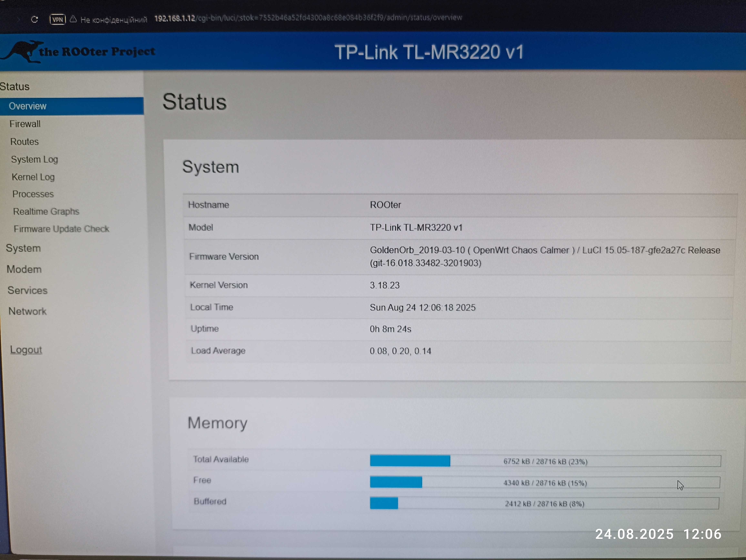This screenshot has width=746, height=560.
Task: Click the Hostname value ROOter
Action: point(385,205)
